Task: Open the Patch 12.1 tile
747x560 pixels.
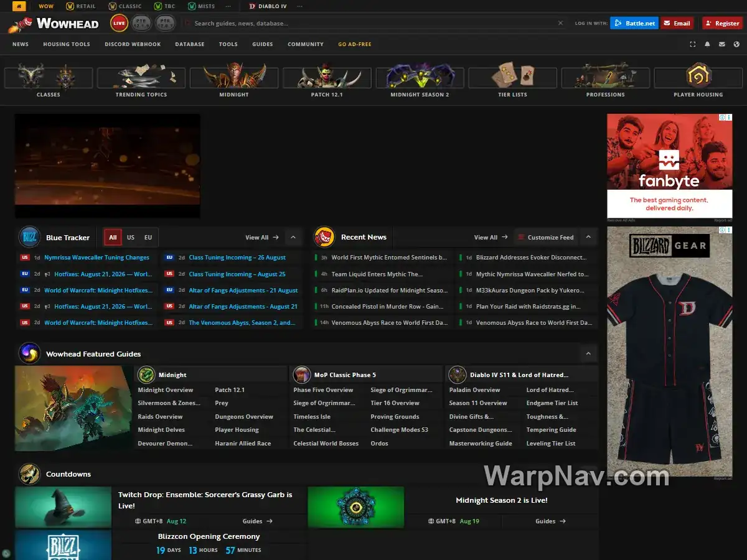Action: pos(327,80)
